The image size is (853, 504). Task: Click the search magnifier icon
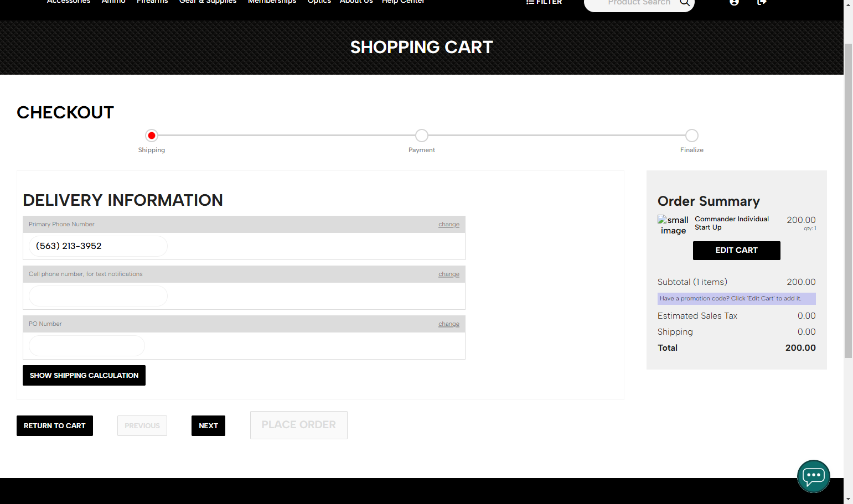(x=685, y=3)
